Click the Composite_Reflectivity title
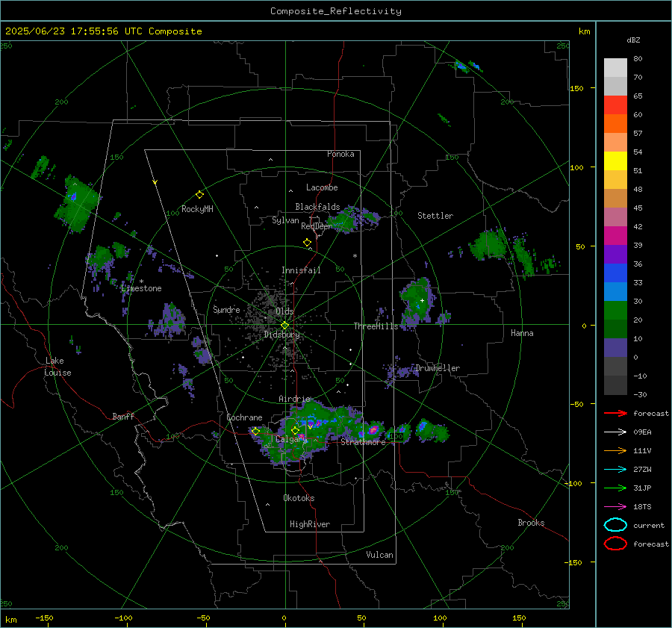This screenshot has width=672, height=628. (x=336, y=11)
